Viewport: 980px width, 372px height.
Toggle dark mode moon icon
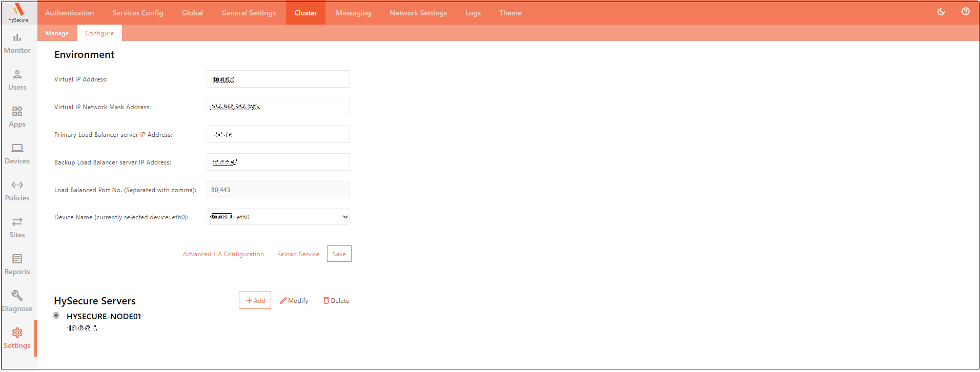(x=941, y=12)
